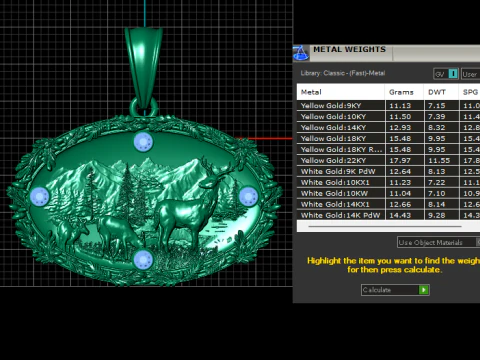Click the User button beside GV
Screen dimensions: 480x360
pyautogui.click(x=470, y=74)
